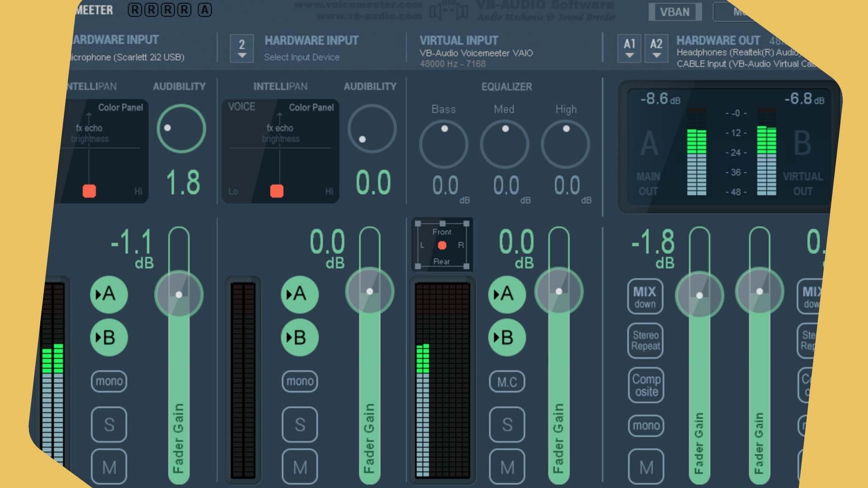
Task: Toggle bus A routing on virtual input
Action: point(507,295)
